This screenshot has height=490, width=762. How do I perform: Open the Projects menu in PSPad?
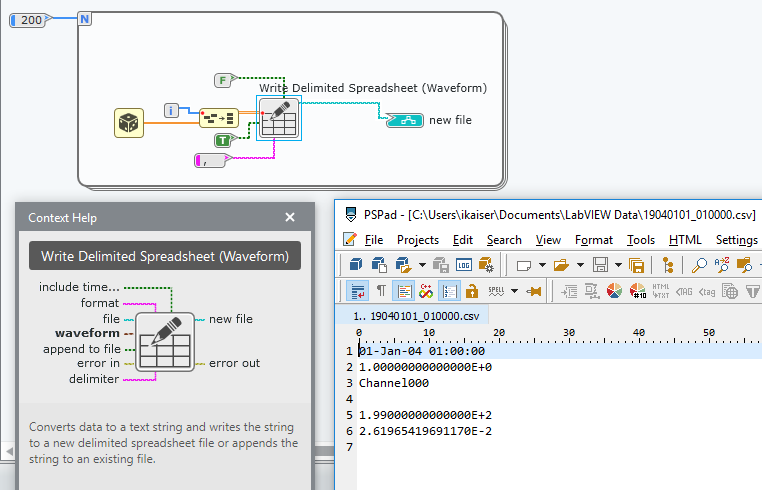[417, 240]
